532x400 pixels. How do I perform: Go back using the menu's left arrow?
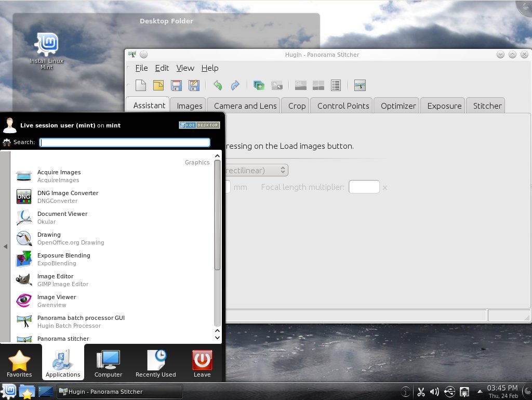click(x=5, y=247)
